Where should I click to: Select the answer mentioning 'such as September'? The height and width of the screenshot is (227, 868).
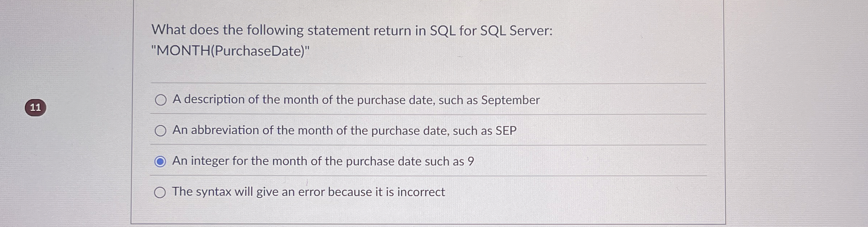click(356, 100)
